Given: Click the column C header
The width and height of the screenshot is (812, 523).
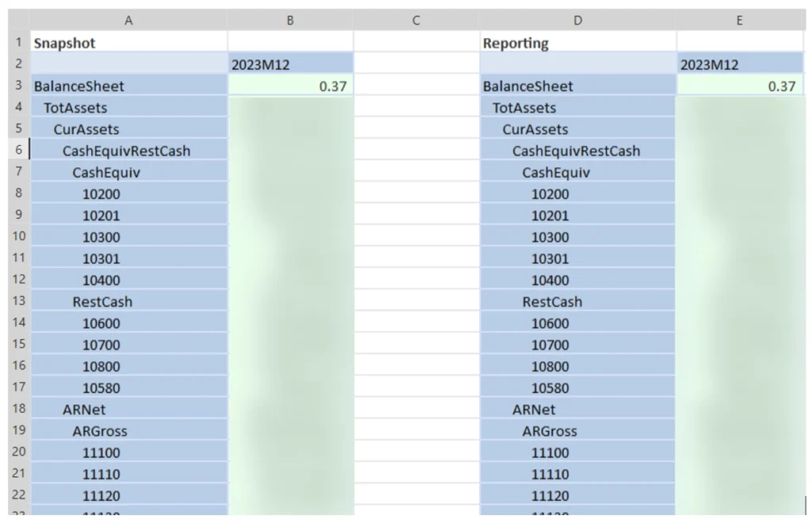Looking at the screenshot, I should point(416,21).
